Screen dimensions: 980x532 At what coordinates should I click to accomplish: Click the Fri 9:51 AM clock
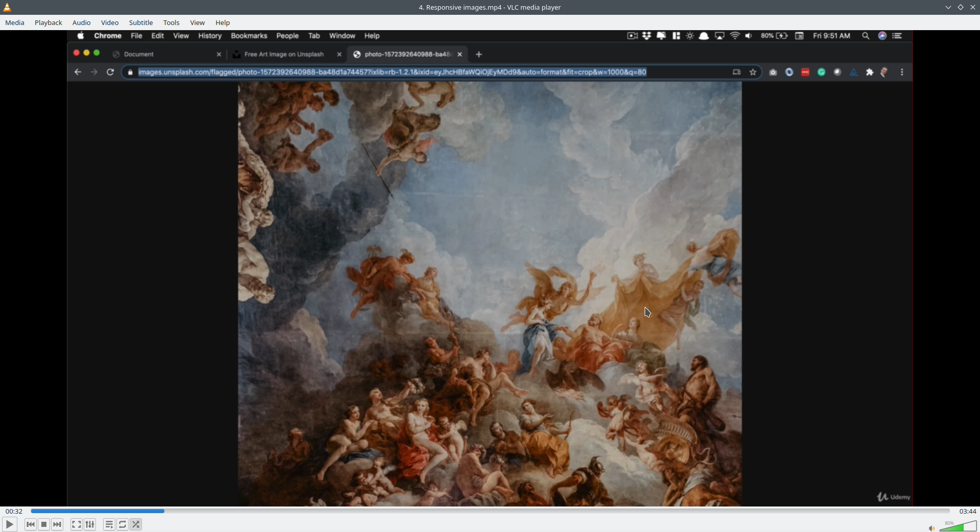pyautogui.click(x=831, y=36)
